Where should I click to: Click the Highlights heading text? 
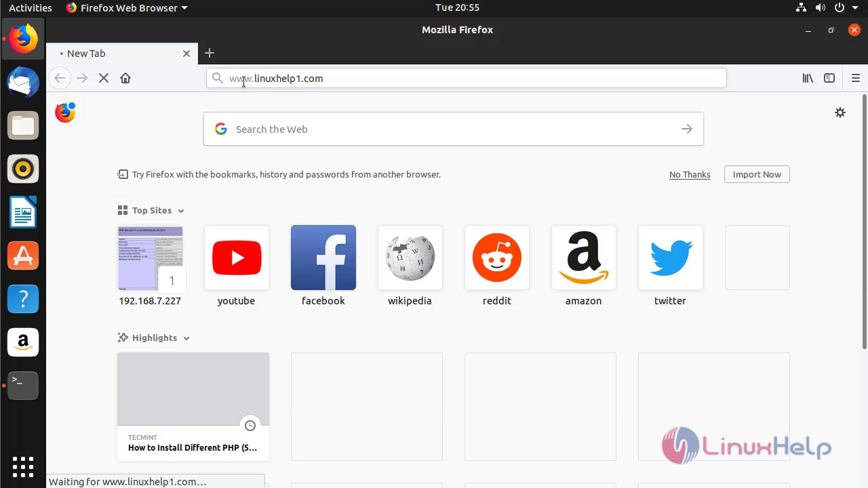click(x=155, y=338)
